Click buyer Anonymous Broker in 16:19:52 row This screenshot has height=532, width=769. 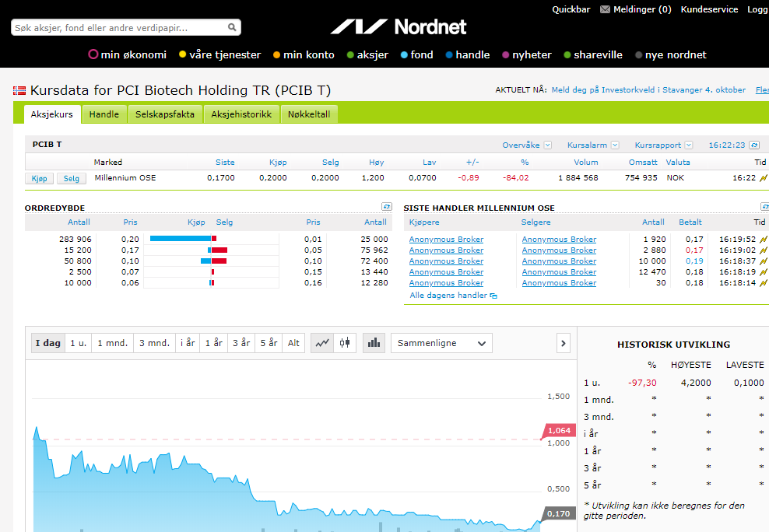click(x=446, y=239)
